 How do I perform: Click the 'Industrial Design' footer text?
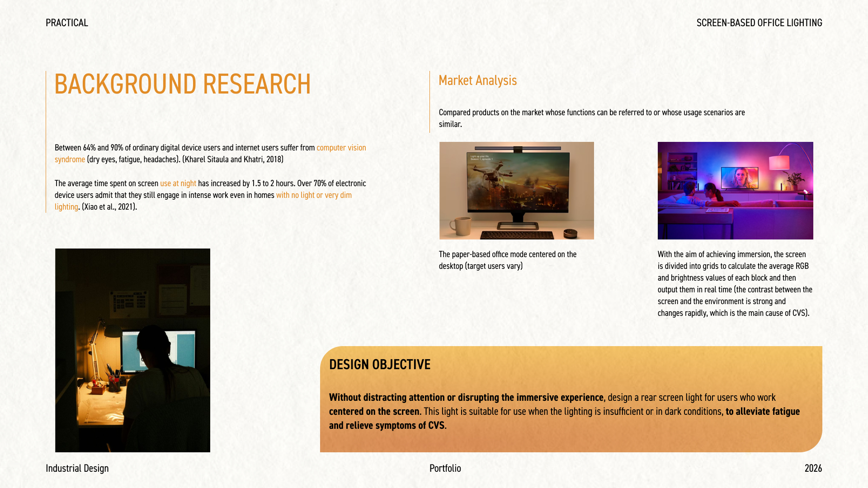tap(77, 468)
